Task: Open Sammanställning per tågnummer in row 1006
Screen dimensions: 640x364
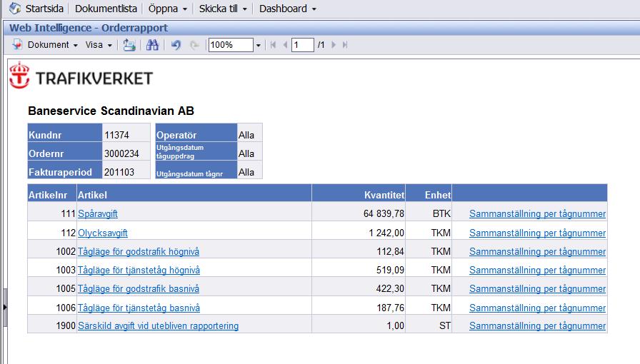Action: point(537,308)
